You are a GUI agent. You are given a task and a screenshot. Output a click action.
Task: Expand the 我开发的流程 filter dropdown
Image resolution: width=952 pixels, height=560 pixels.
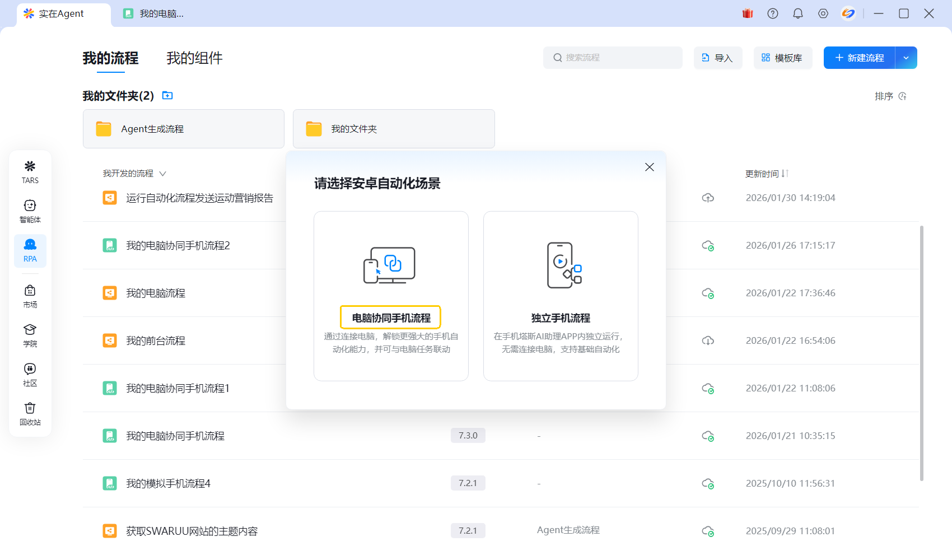click(x=162, y=174)
